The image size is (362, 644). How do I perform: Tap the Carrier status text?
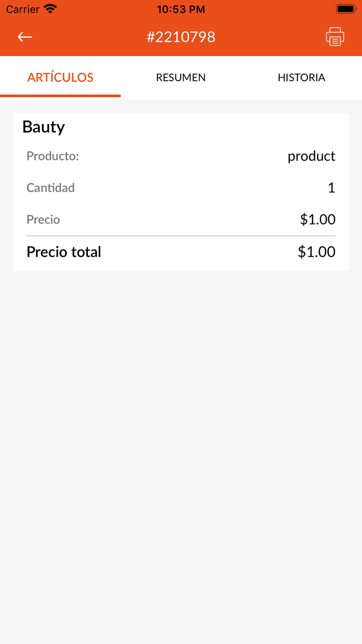coord(23,9)
